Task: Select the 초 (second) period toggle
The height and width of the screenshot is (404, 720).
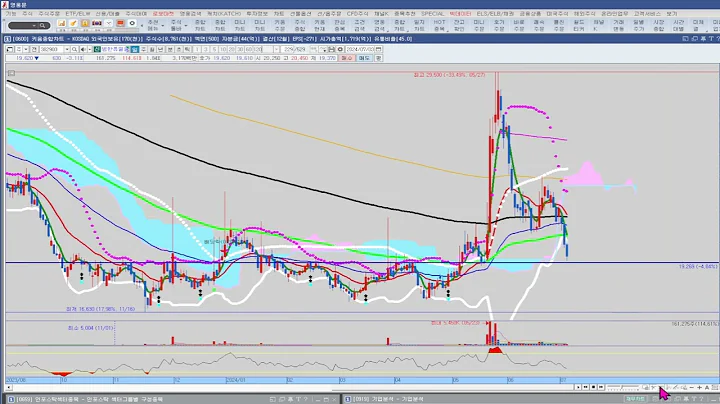Action: (179, 49)
